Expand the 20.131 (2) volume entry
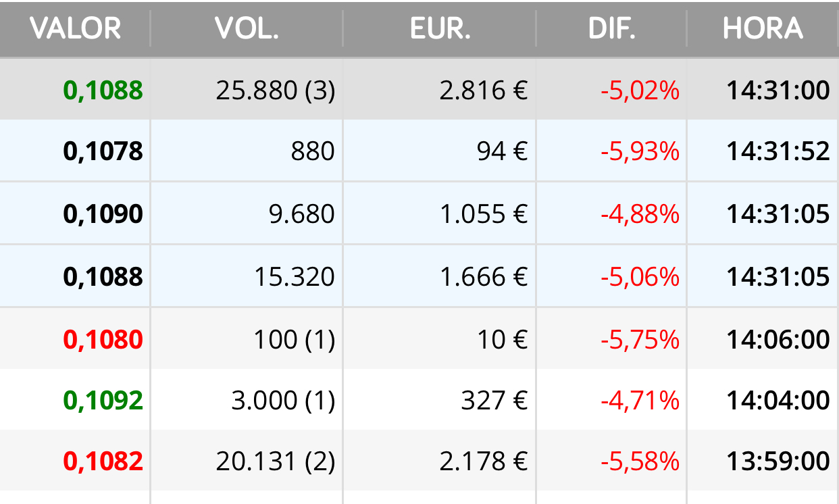The height and width of the screenshot is (504, 839). coord(276,461)
